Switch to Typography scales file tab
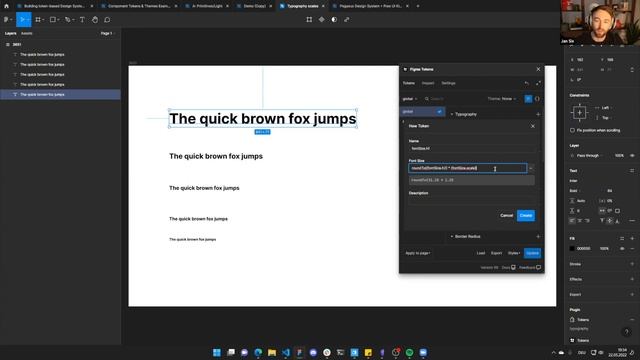Screen dimensions: 640x360 tap(302, 6)
